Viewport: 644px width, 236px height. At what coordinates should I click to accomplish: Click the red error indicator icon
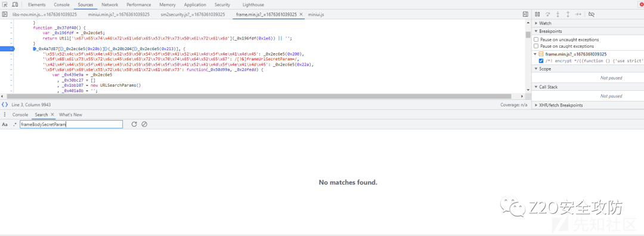[641, 4]
